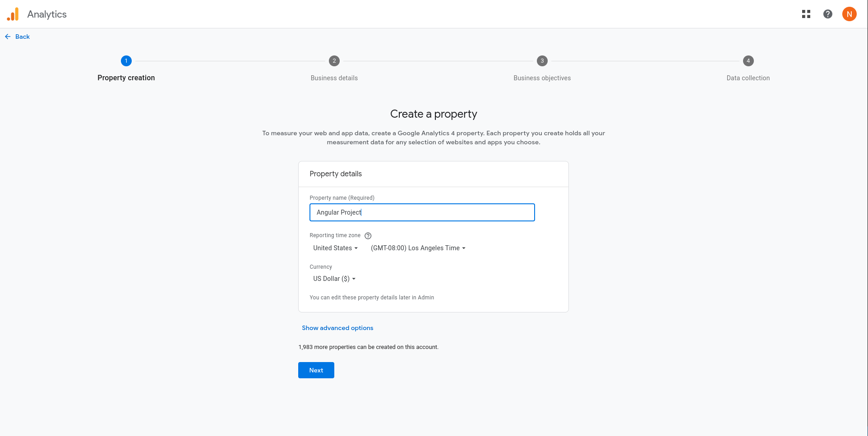868x436 pixels.
Task: Select step 1 Property creation circle
Action: click(x=126, y=61)
